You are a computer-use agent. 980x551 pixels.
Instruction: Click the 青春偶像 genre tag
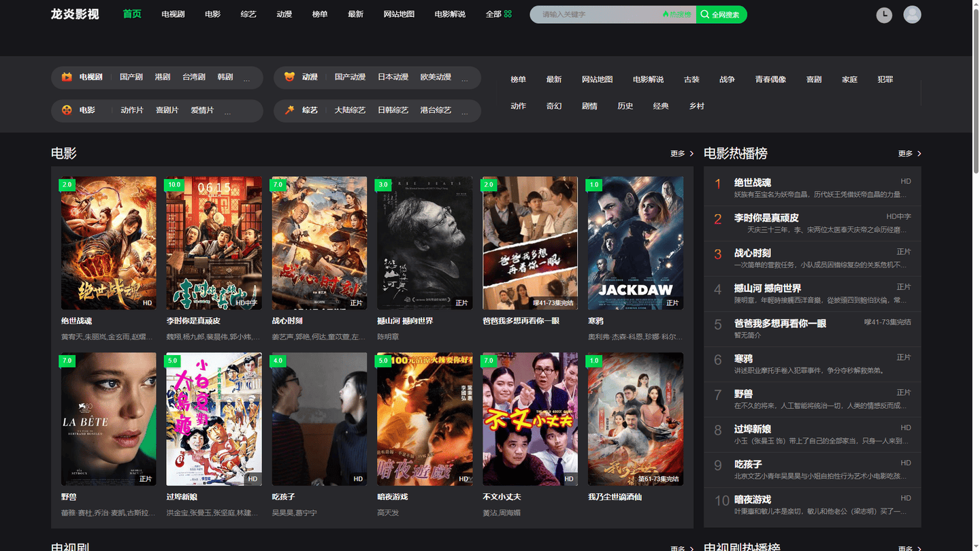(770, 80)
